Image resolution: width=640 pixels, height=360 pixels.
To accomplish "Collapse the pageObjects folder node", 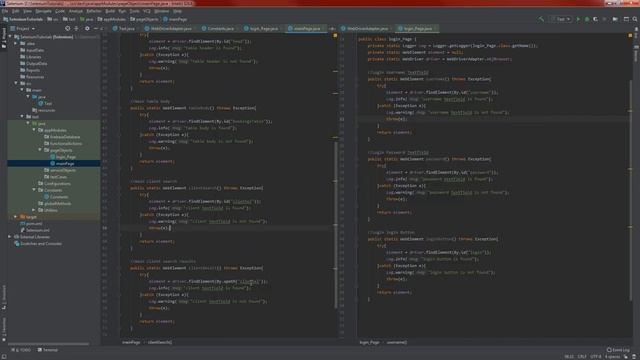I will 40,150.
